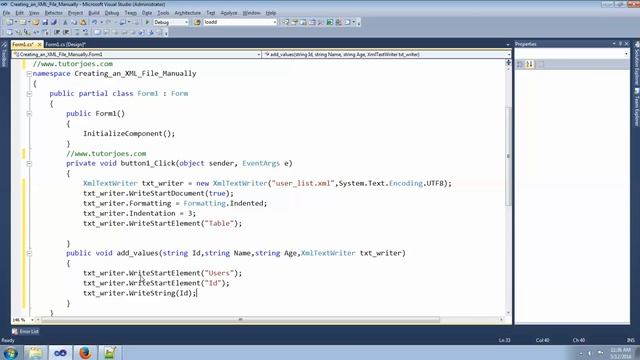
Task: Click the Cut scissors icon
Action: coord(65,22)
